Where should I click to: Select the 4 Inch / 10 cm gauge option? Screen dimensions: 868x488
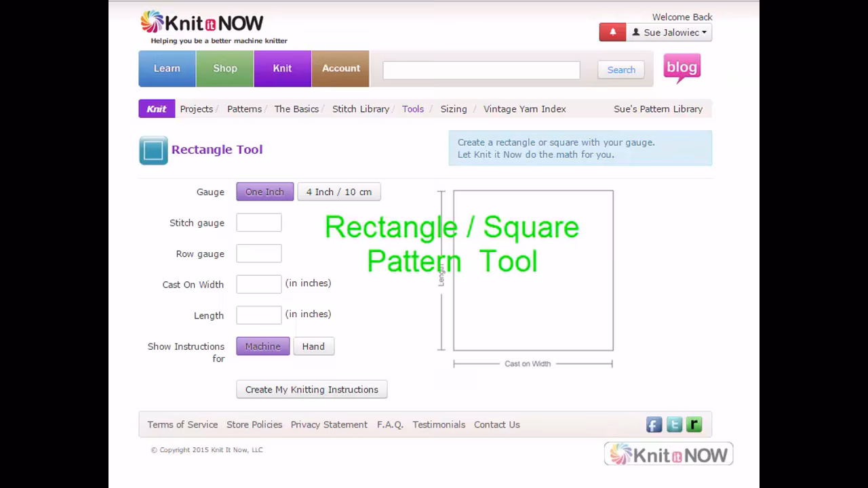tap(339, 192)
